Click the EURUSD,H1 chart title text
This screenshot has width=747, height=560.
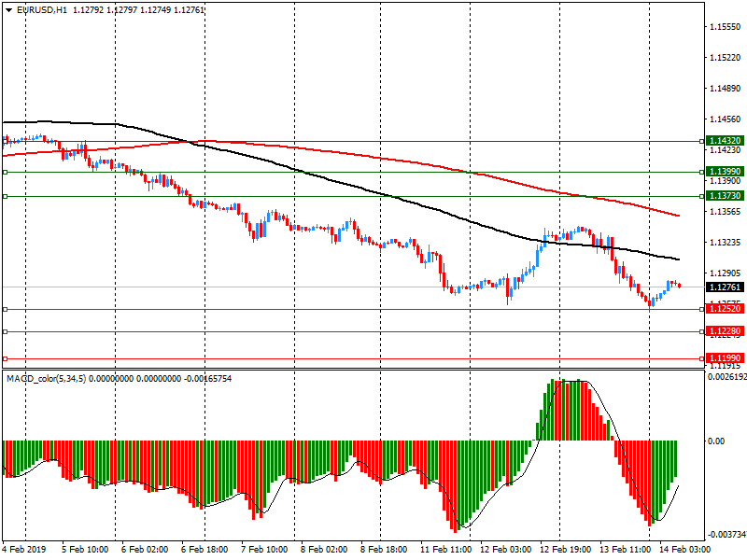click(x=42, y=10)
